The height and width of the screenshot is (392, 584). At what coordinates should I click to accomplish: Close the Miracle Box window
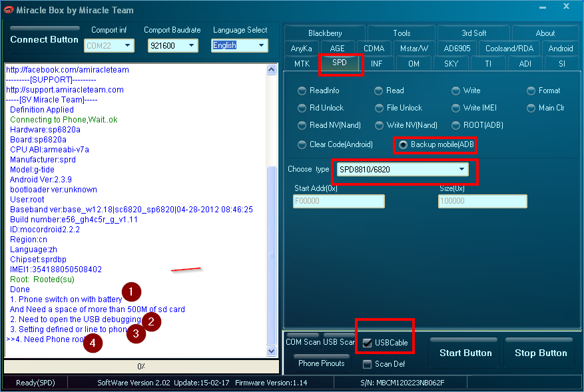(x=566, y=7)
